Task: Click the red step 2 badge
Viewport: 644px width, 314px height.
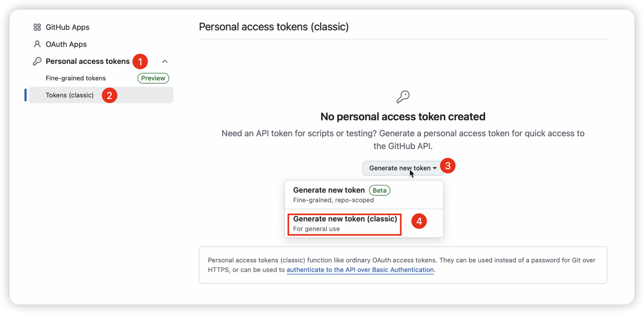Action: click(x=110, y=95)
